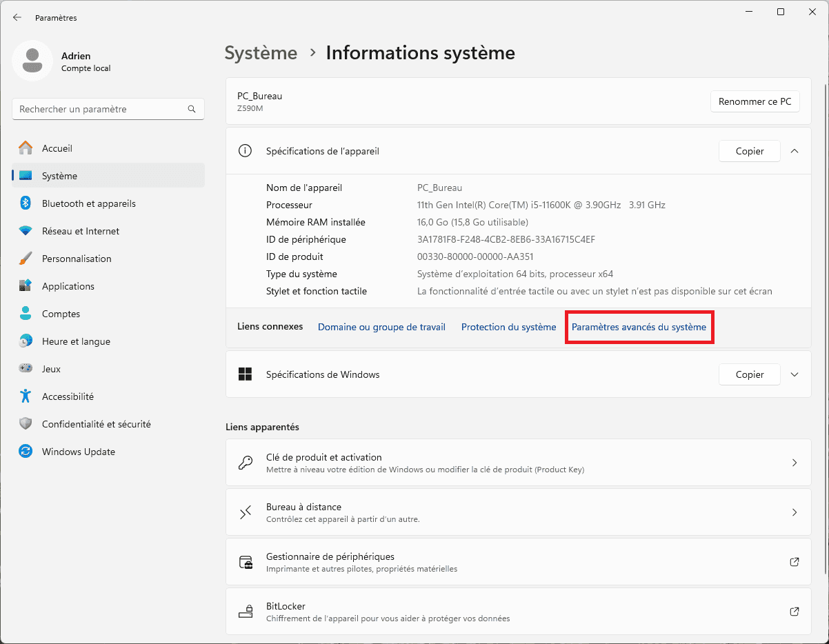This screenshot has width=829, height=644.
Task: Click Adrien's user avatar picture
Action: coord(32,61)
